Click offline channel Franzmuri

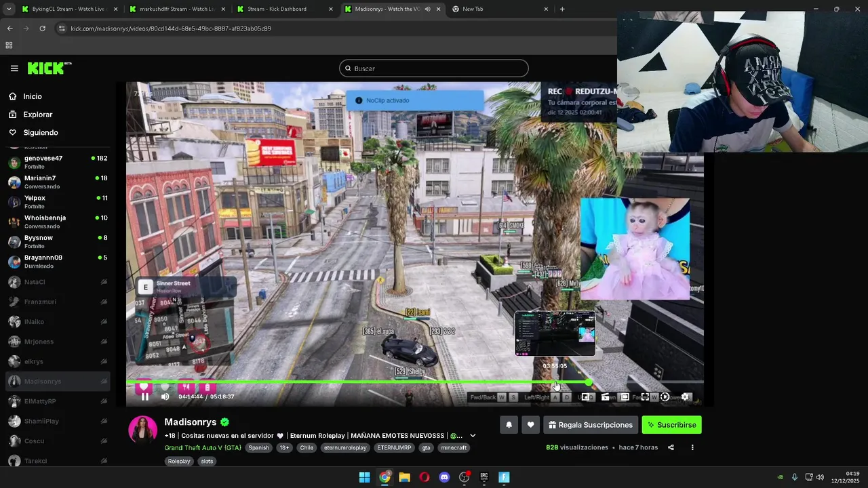(x=58, y=302)
